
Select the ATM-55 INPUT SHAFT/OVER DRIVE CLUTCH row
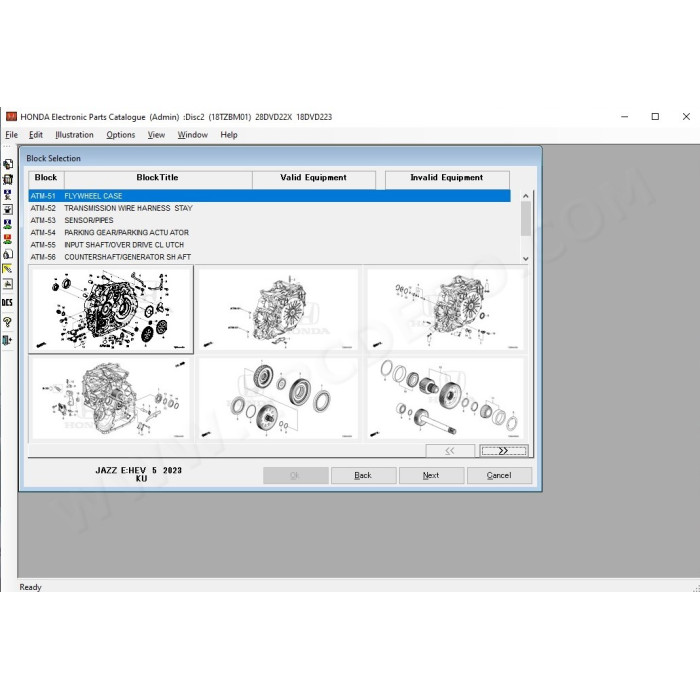pos(269,245)
